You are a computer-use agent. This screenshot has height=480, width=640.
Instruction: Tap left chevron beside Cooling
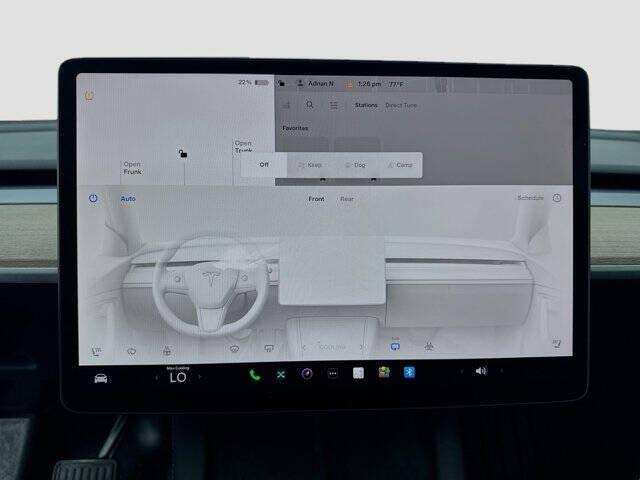[304, 347]
